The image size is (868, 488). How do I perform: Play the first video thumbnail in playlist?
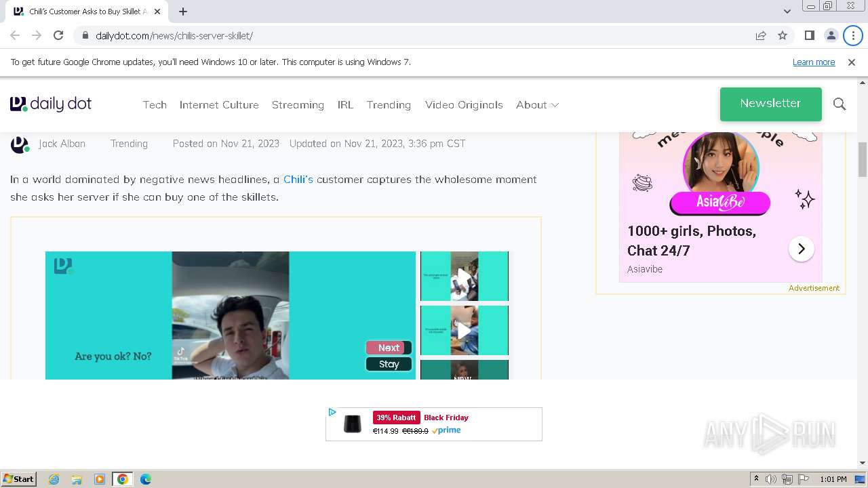pos(465,276)
